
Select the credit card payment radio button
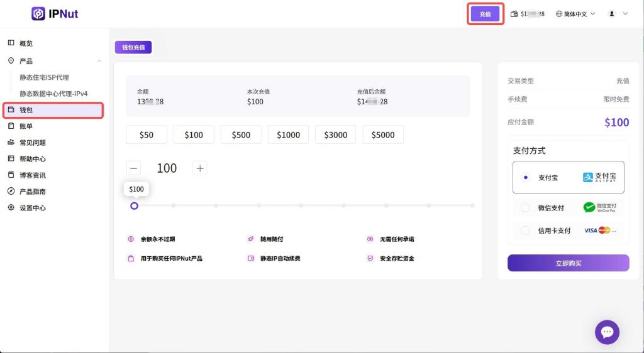click(526, 231)
